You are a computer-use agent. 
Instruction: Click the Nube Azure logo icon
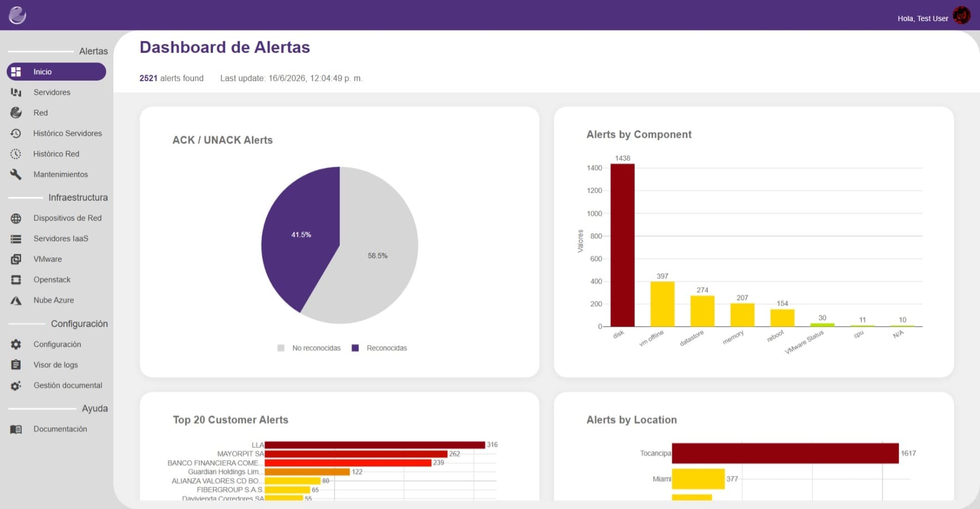tap(16, 301)
